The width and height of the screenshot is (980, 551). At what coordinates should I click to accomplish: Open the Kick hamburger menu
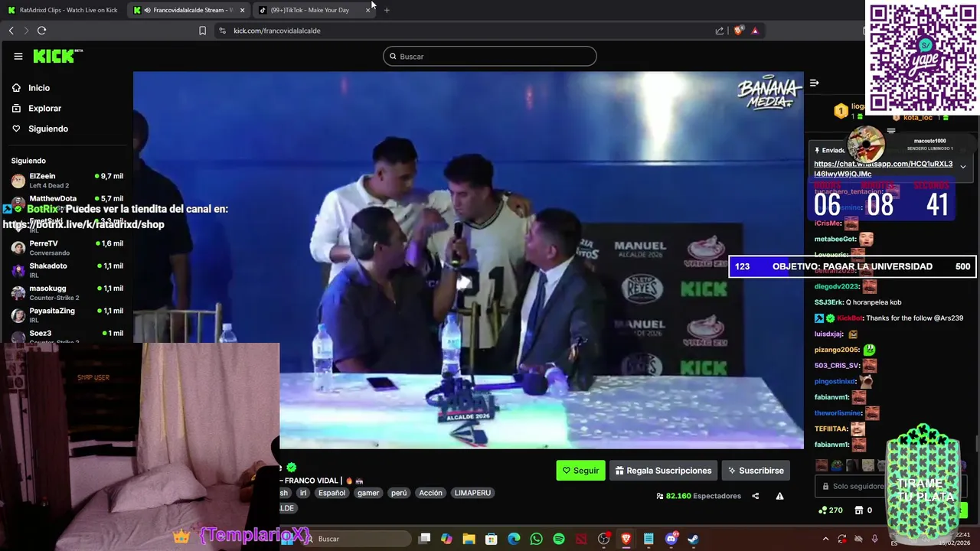coord(18,56)
